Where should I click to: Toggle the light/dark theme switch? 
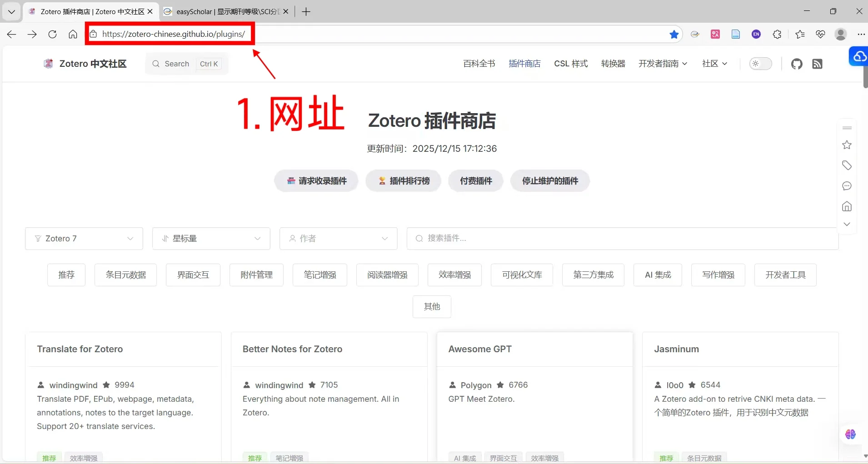[x=760, y=64]
